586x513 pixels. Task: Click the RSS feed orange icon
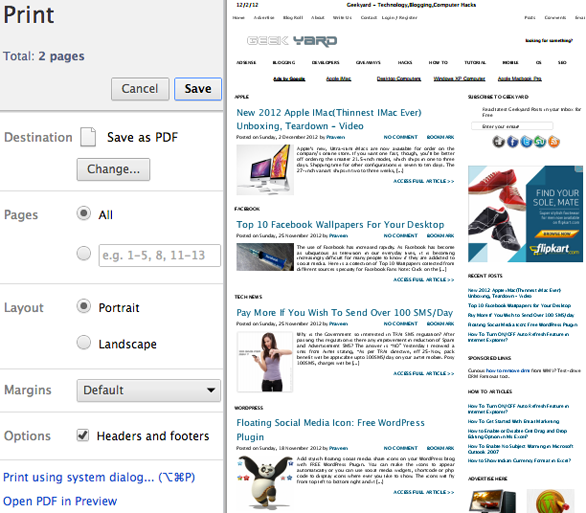[553, 142]
